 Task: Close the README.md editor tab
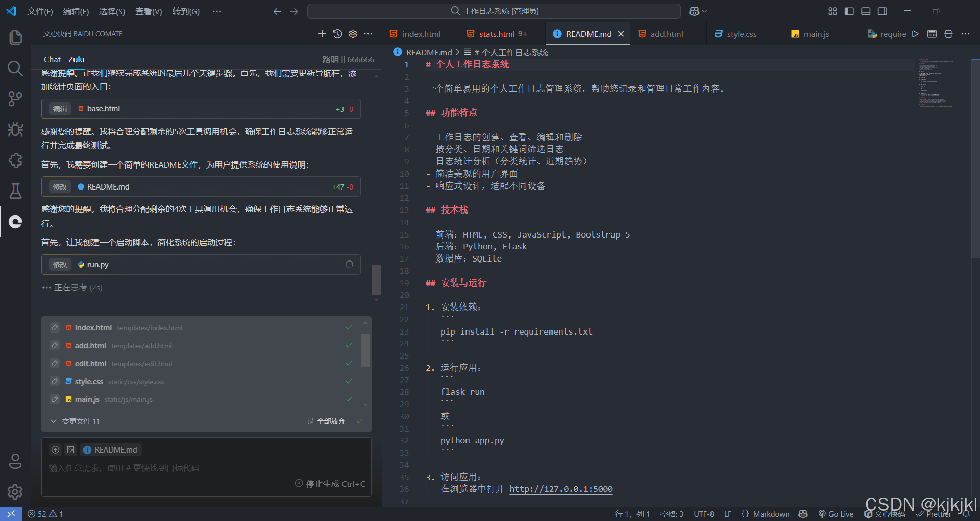(x=621, y=34)
